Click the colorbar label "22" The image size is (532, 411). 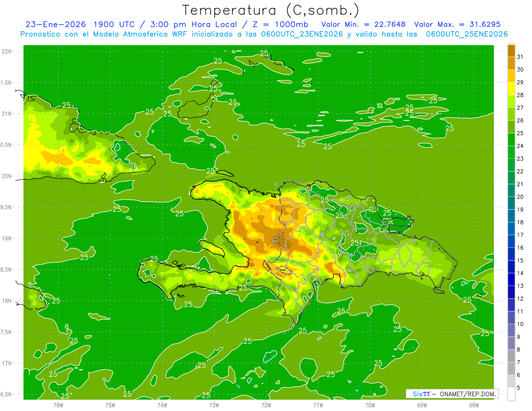[520, 171]
